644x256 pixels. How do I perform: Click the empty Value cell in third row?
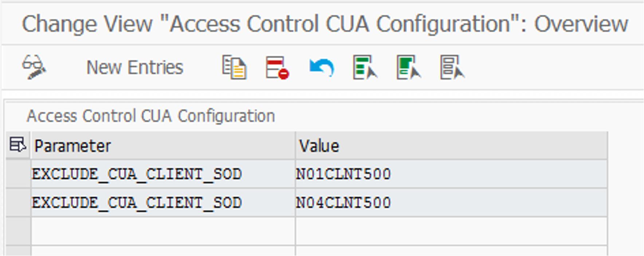point(451,231)
